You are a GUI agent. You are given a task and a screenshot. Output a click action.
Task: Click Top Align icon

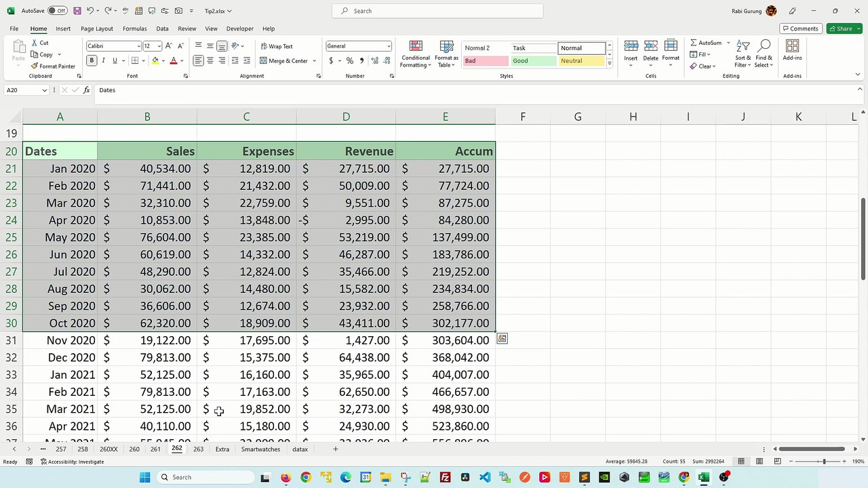click(x=198, y=46)
